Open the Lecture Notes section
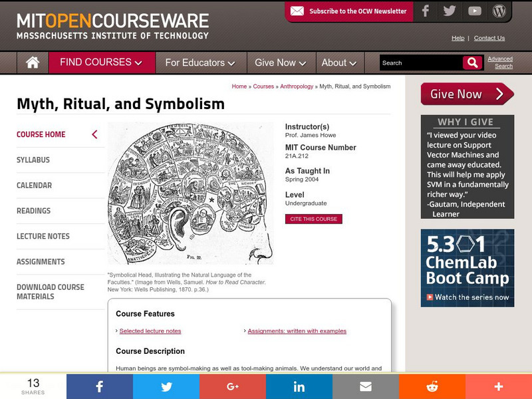Image resolution: width=532 pixels, height=399 pixels. pyautogui.click(x=43, y=236)
